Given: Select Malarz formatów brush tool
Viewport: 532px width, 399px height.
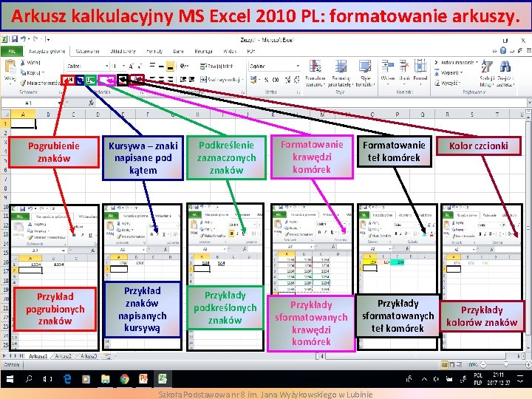Looking at the screenshot, I should point(40,83).
